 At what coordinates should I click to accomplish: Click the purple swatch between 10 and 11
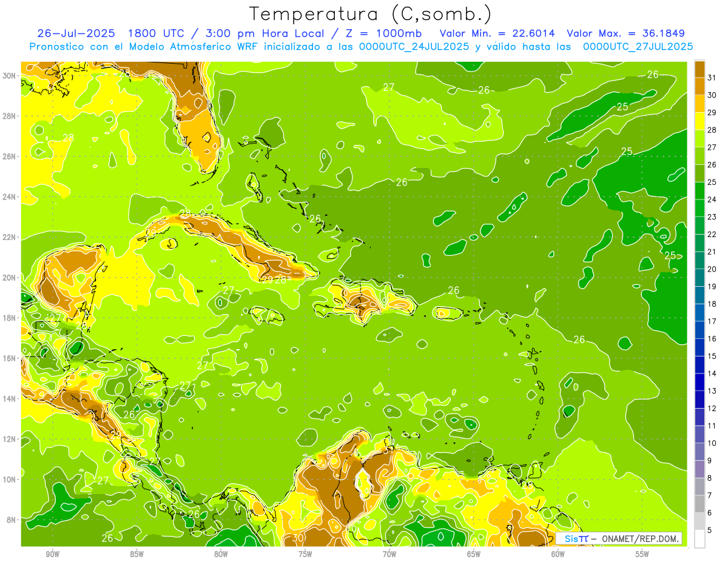pyautogui.click(x=699, y=434)
